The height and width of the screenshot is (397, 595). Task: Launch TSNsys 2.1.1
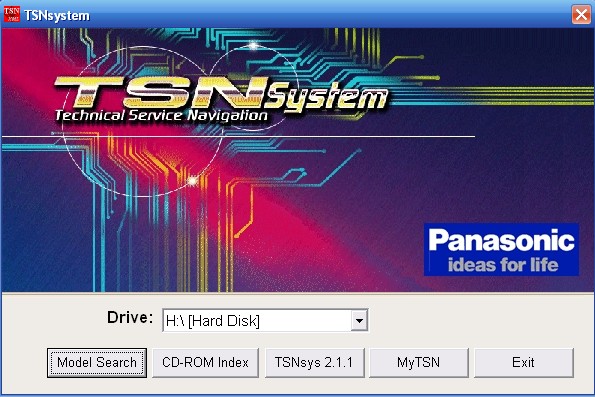point(314,362)
